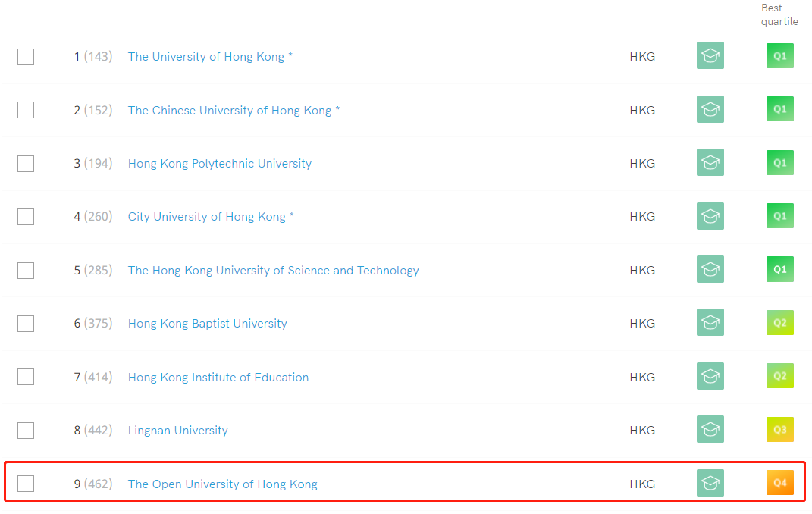Check the box for The Open University row

tap(26, 484)
